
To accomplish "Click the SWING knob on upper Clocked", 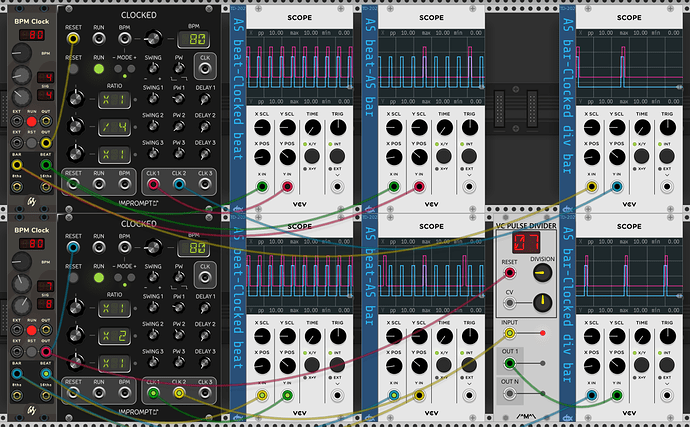I will [x=153, y=69].
